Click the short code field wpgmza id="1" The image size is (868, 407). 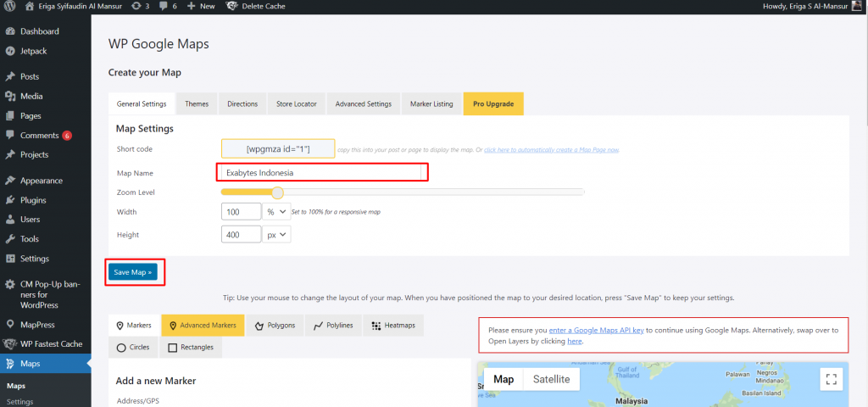tap(278, 149)
